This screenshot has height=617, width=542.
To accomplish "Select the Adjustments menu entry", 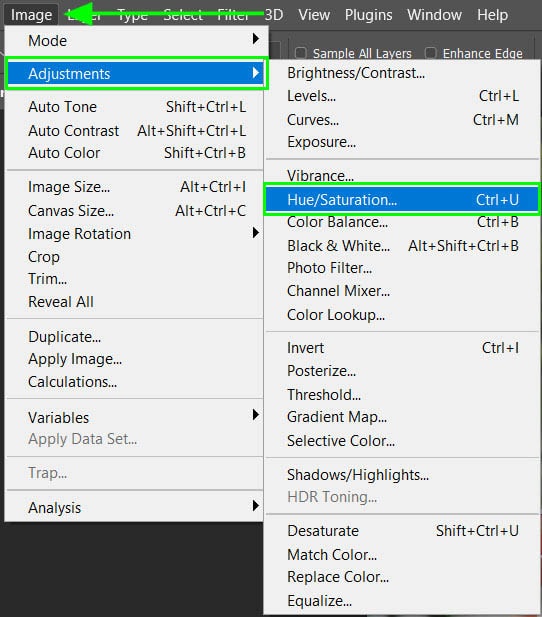I will pos(136,74).
